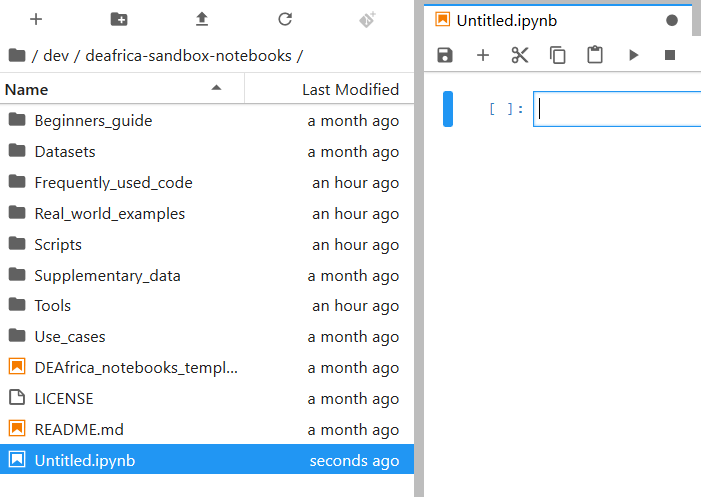Sort files by Name column header
Viewport: 701px width, 497px height.
(27, 89)
